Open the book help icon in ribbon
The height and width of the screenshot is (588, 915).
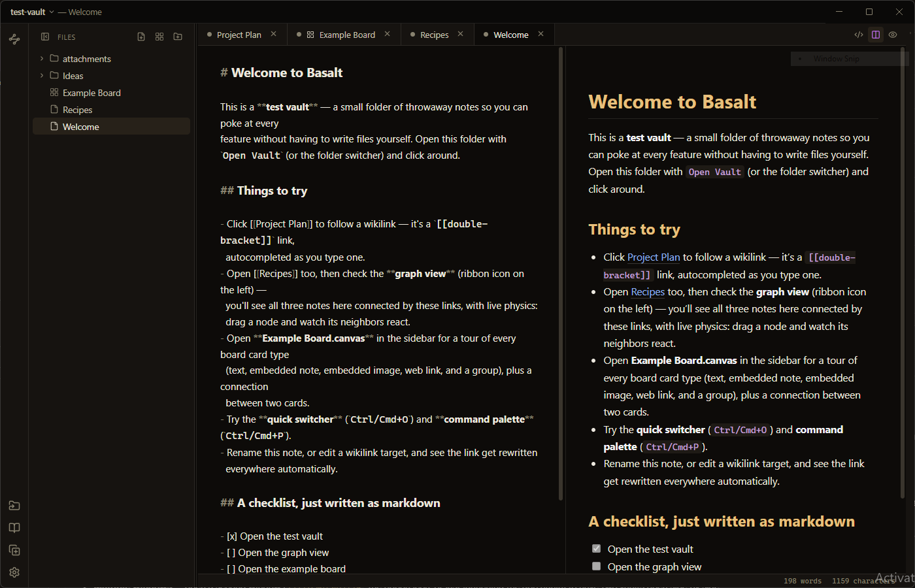click(14, 528)
